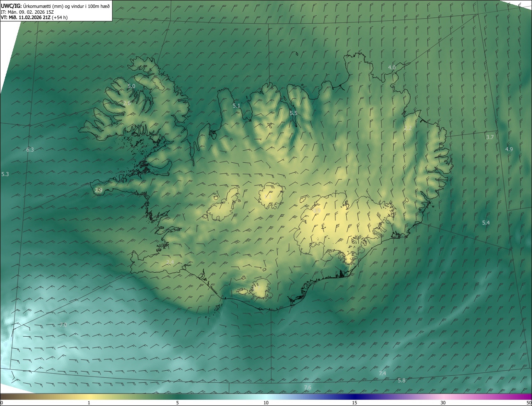Click the map value label 5.5
This screenshot has width=532, height=406.
(293, 113)
